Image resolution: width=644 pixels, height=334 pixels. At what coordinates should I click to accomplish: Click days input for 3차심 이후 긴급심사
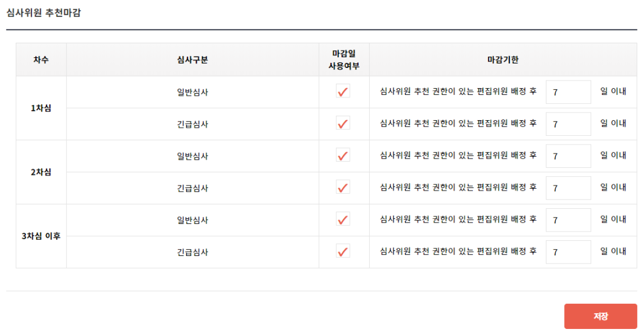click(569, 252)
